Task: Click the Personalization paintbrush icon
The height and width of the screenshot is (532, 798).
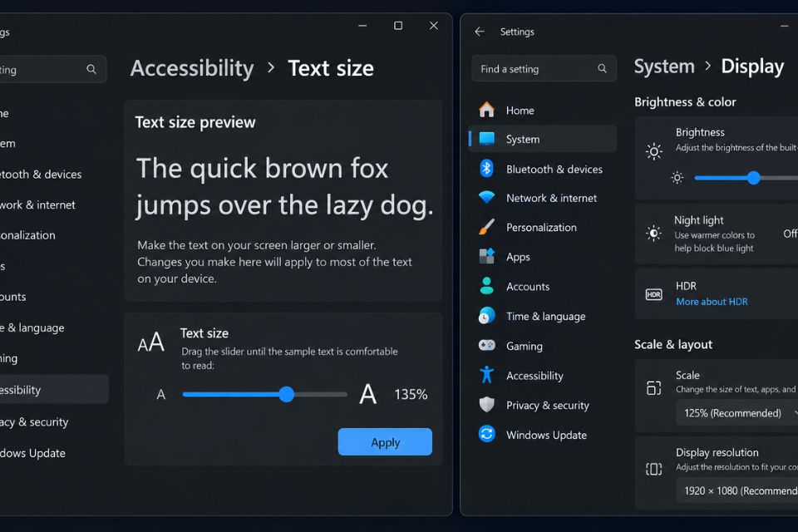Action: tap(486, 227)
